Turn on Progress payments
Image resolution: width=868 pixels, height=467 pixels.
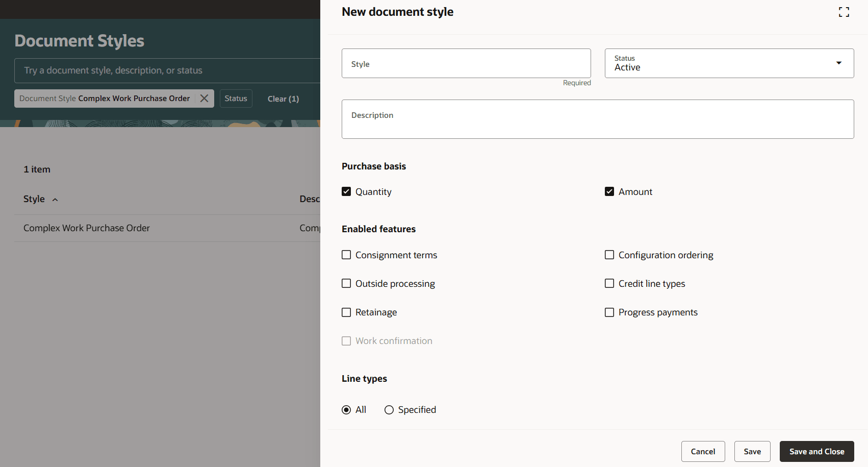[x=609, y=312]
